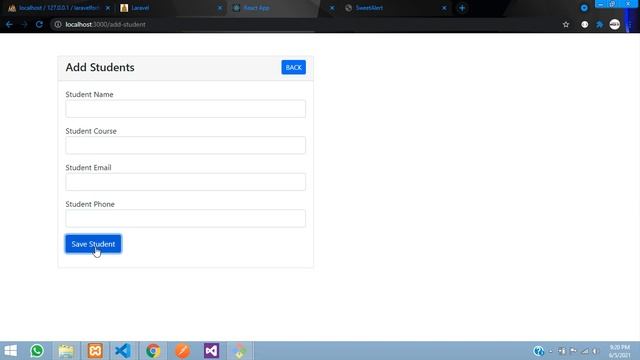Open the network signal tray icon
The width and height of the screenshot is (640, 360).
point(585,351)
